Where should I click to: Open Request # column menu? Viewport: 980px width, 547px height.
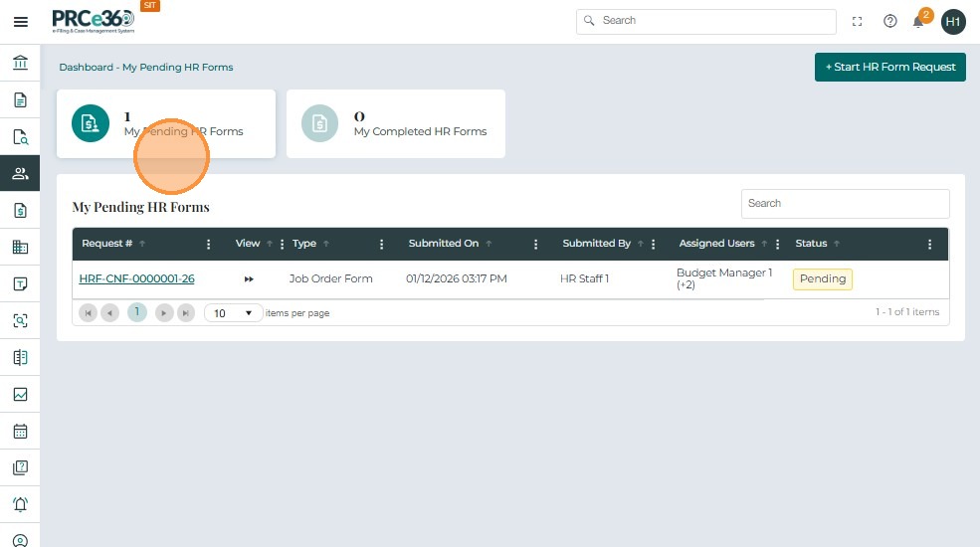pyautogui.click(x=209, y=244)
